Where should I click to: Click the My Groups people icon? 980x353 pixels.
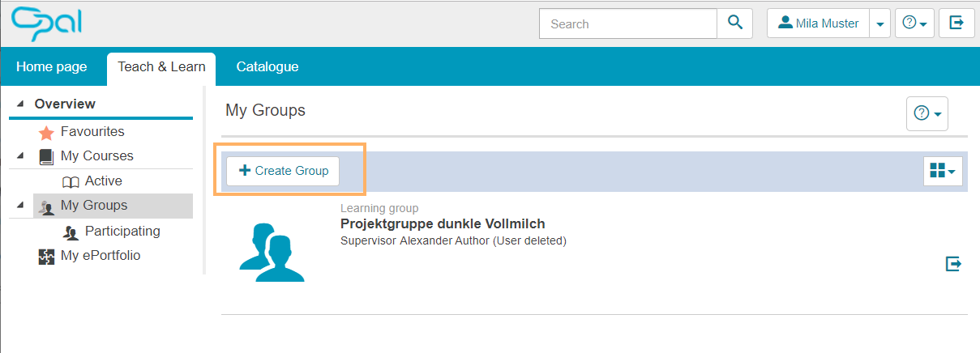point(46,207)
